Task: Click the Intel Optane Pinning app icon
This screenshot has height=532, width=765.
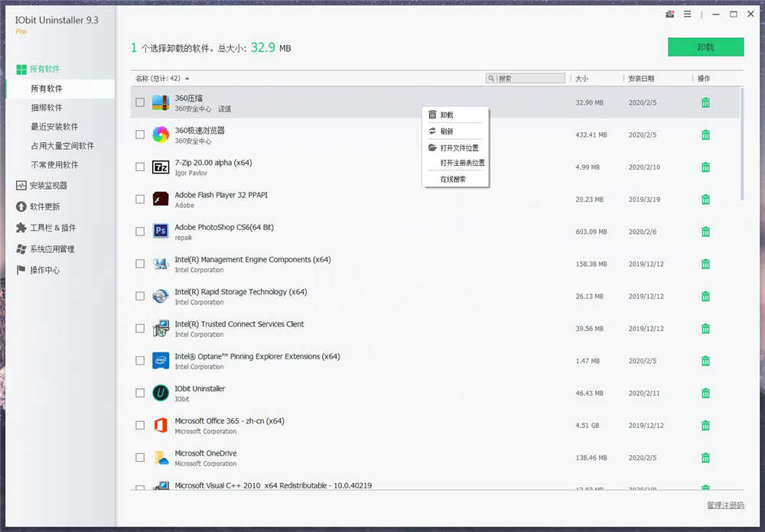Action: 161,360
